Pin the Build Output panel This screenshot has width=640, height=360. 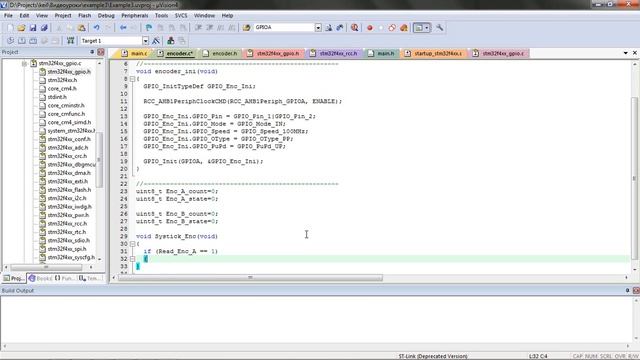pyautogui.click(x=627, y=291)
